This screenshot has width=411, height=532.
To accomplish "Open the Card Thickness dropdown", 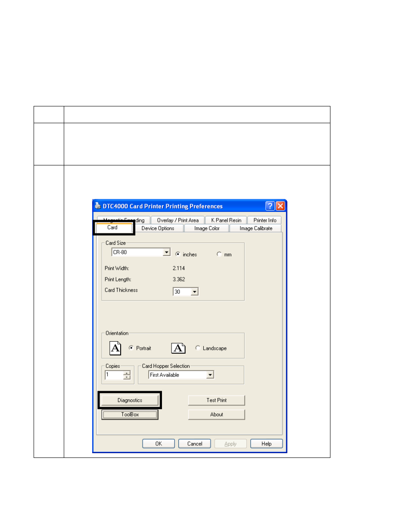I will click(194, 292).
